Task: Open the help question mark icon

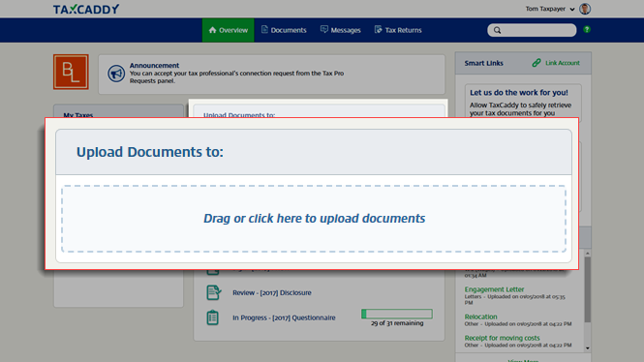Action: pos(587,30)
